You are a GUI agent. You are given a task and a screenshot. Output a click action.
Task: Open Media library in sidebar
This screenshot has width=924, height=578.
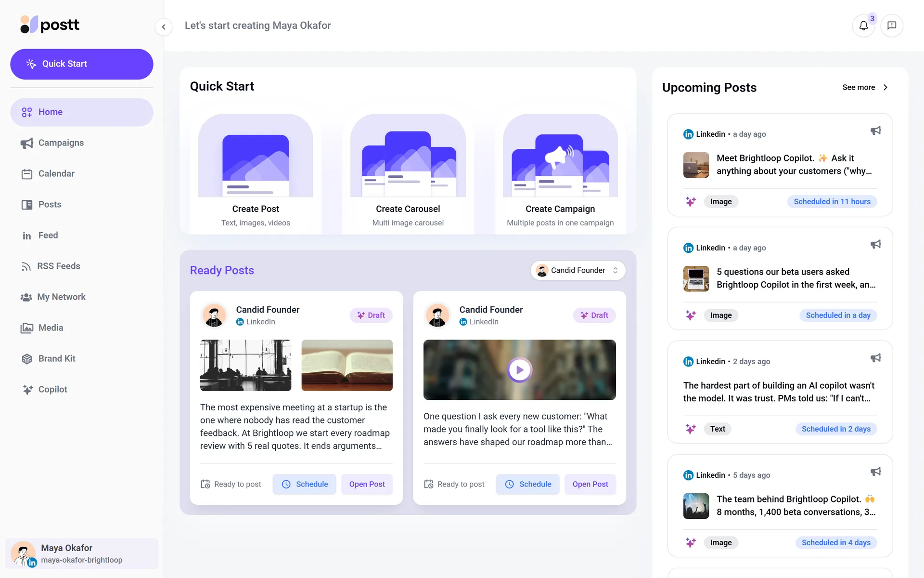(x=82, y=328)
